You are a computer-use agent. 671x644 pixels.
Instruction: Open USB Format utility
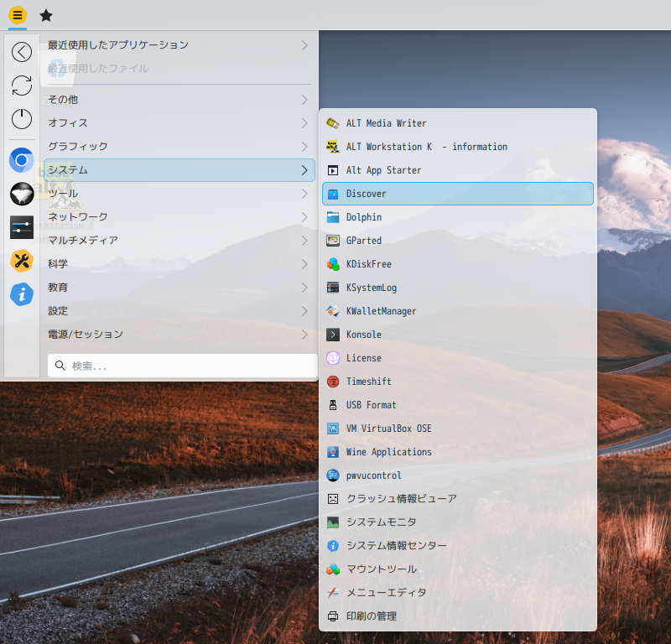[458, 405]
